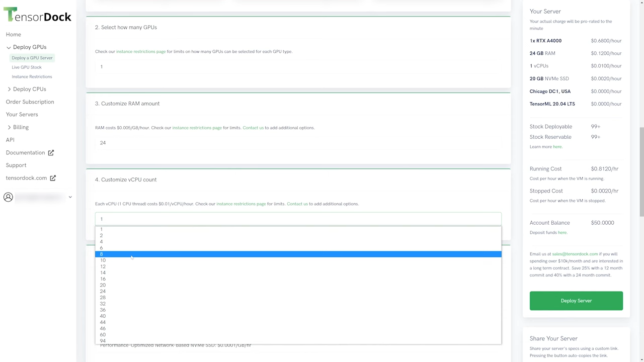
Task: Select 60 vCPUs from the open list
Action: coord(298,335)
